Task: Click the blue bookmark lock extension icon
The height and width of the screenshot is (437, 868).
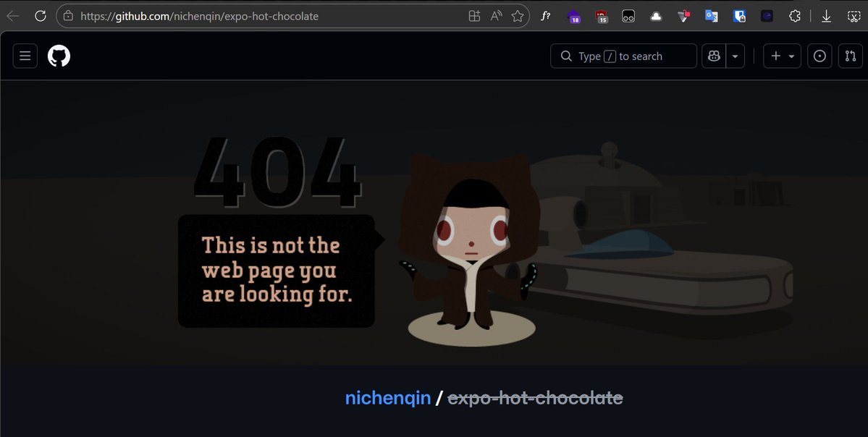Action: pyautogui.click(x=740, y=16)
